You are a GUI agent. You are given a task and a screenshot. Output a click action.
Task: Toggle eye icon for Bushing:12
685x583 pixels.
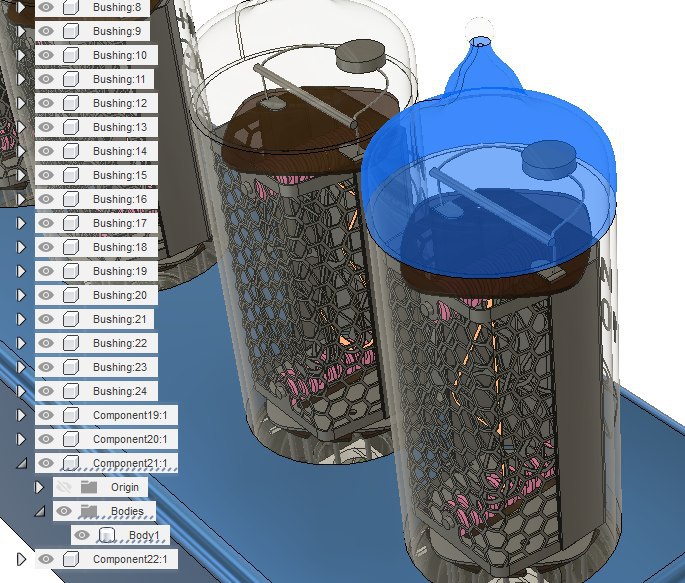[x=46, y=103]
